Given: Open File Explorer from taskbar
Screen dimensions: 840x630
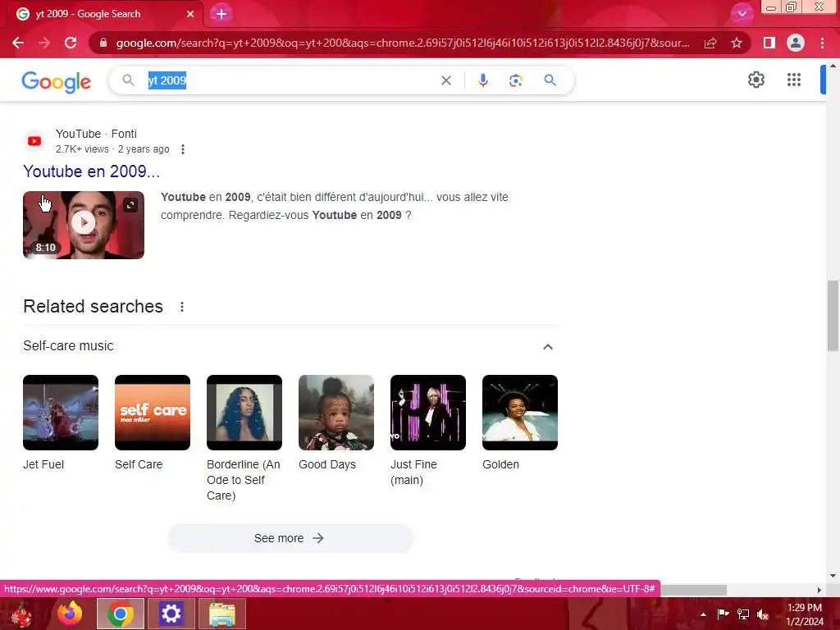Looking at the screenshot, I should tap(221, 614).
